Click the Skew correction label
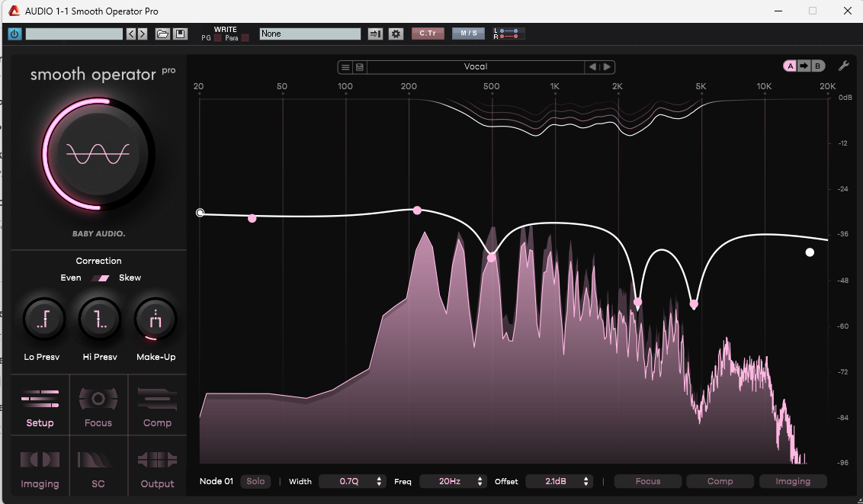 pos(130,278)
